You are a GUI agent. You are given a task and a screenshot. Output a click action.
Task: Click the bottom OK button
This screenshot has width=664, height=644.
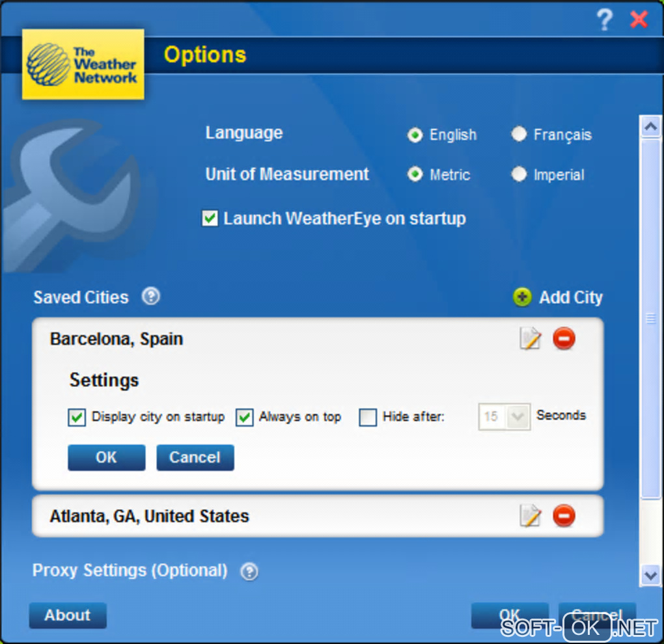[x=510, y=615]
